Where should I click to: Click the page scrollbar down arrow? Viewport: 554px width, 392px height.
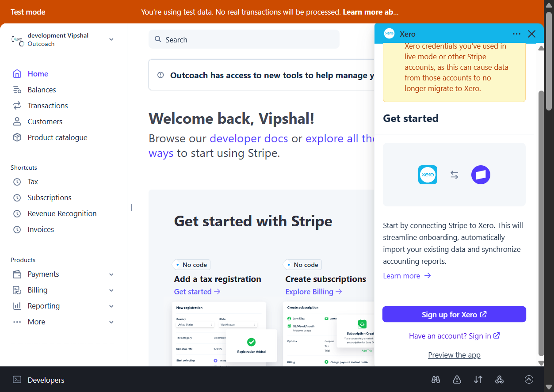tap(549, 387)
